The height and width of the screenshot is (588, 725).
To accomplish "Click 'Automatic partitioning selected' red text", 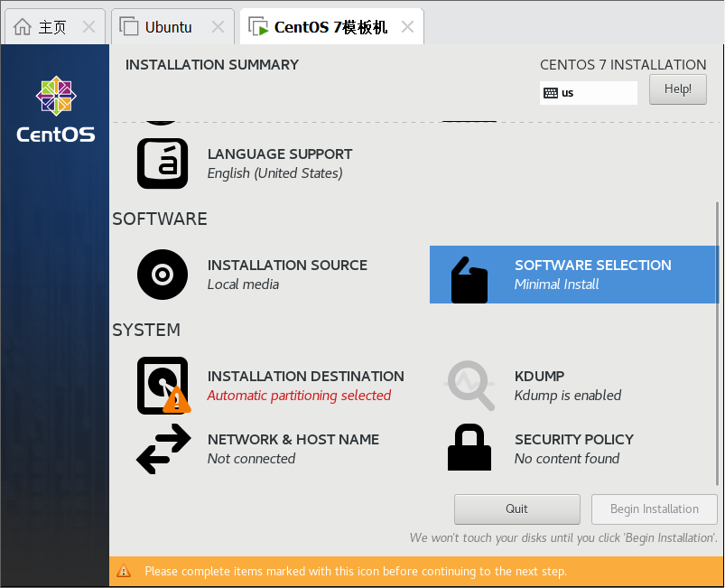I will (299, 396).
